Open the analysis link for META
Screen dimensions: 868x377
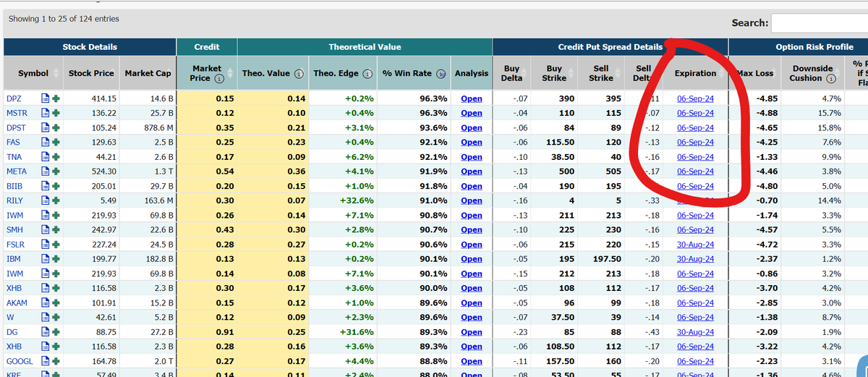[x=472, y=171]
